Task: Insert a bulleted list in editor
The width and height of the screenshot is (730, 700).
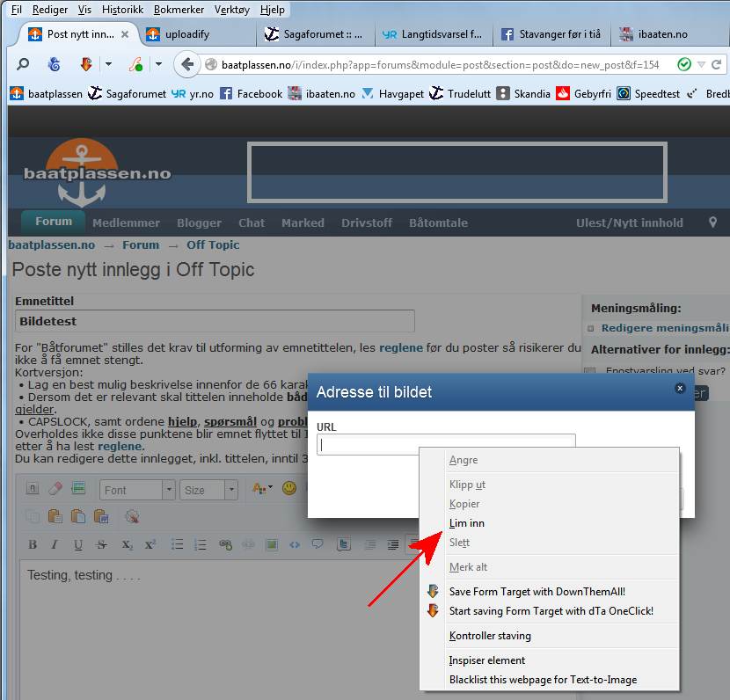Action: point(177,544)
